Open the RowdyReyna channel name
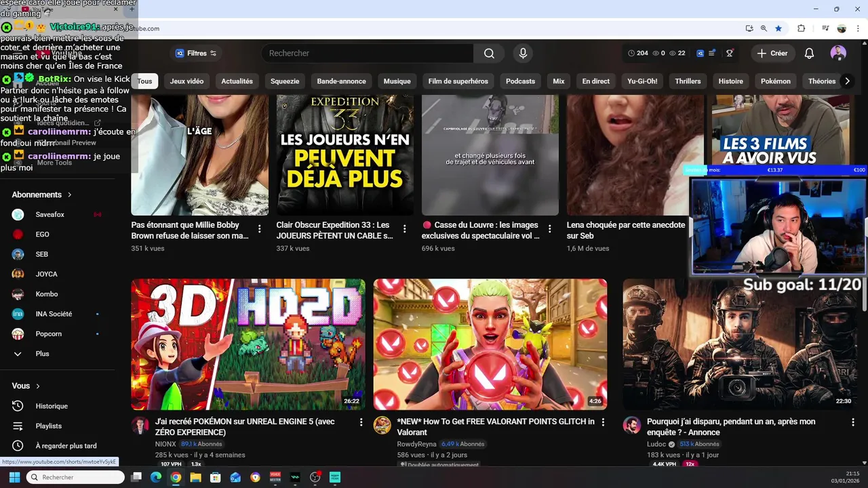 coord(416,445)
